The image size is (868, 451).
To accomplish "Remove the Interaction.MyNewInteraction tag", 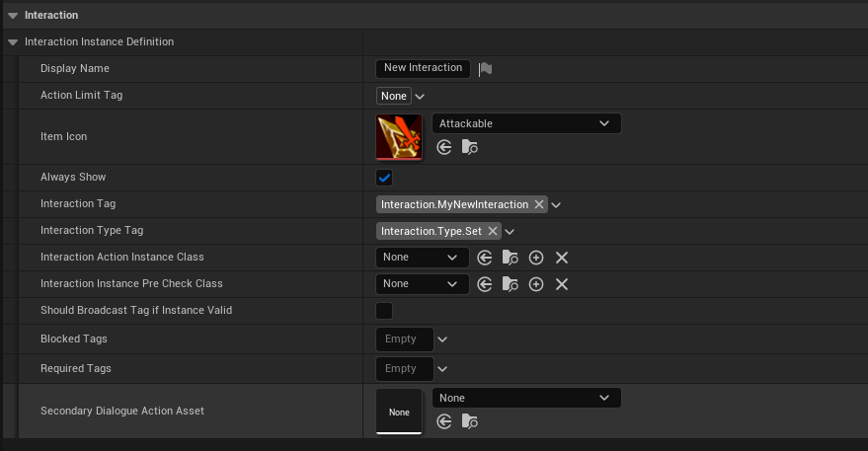I will (538, 204).
